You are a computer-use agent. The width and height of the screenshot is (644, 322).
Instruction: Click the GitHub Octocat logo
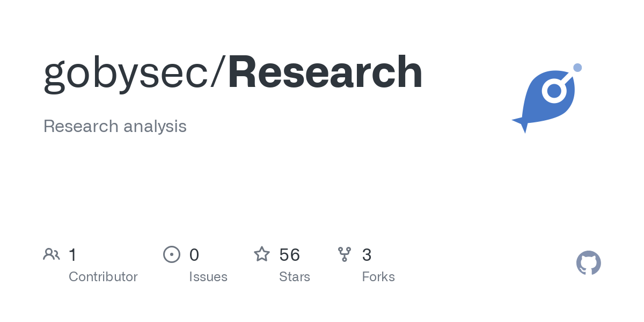(589, 263)
